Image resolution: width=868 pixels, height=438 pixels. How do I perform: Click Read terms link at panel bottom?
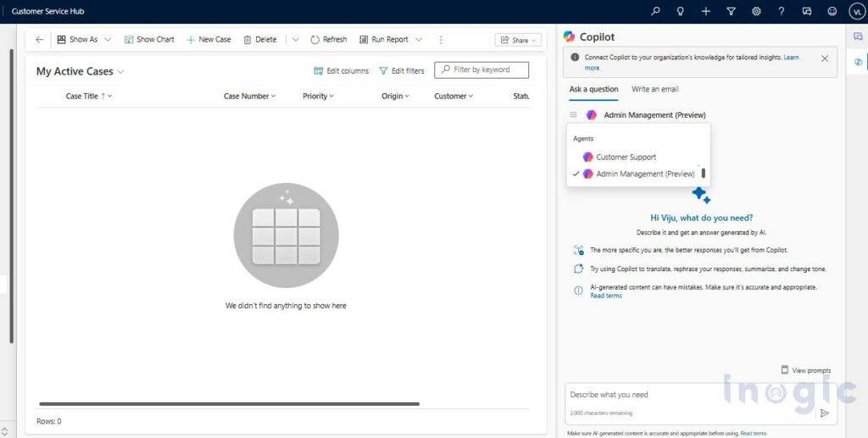[x=754, y=434]
